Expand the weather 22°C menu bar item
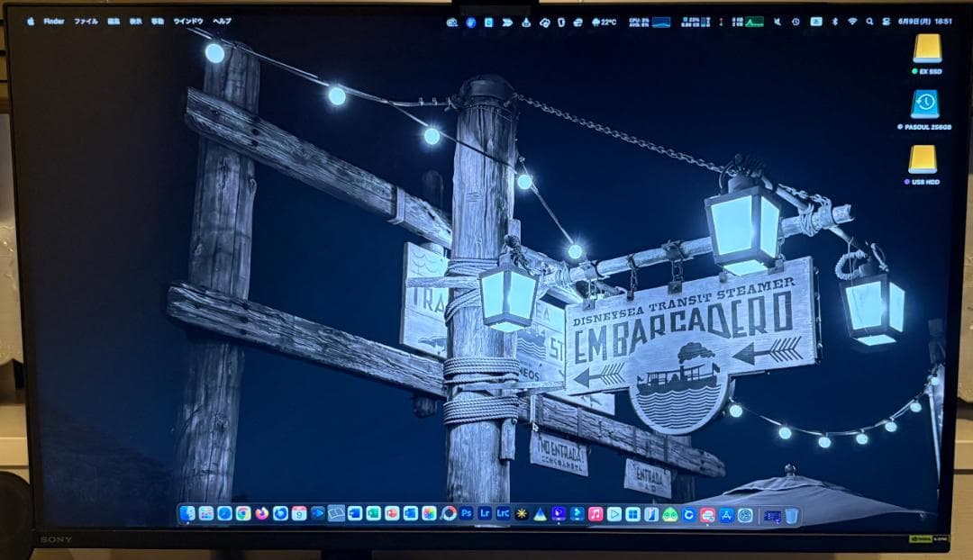This screenshot has width=973, height=560. coord(605,18)
